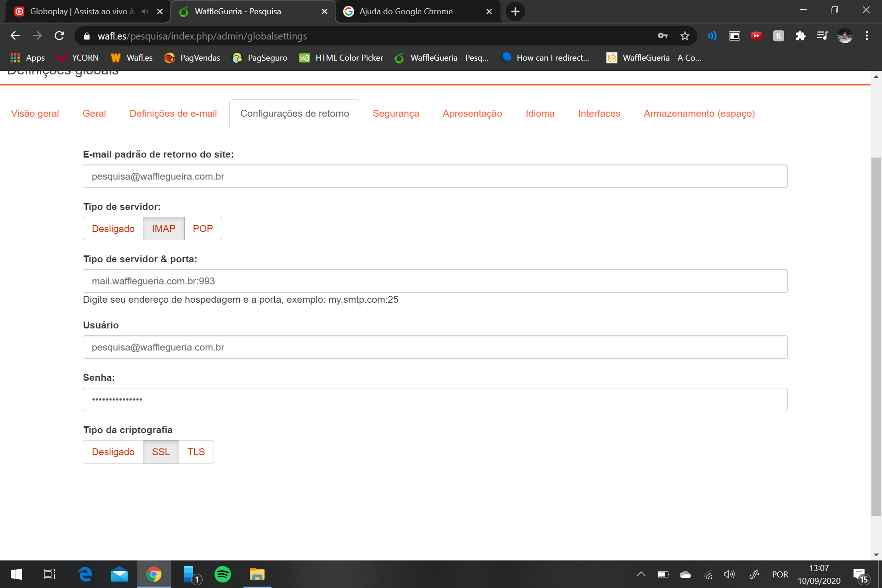This screenshot has width=882, height=588.
Task: Switch to the Segurança tab
Action: point(396,113)
